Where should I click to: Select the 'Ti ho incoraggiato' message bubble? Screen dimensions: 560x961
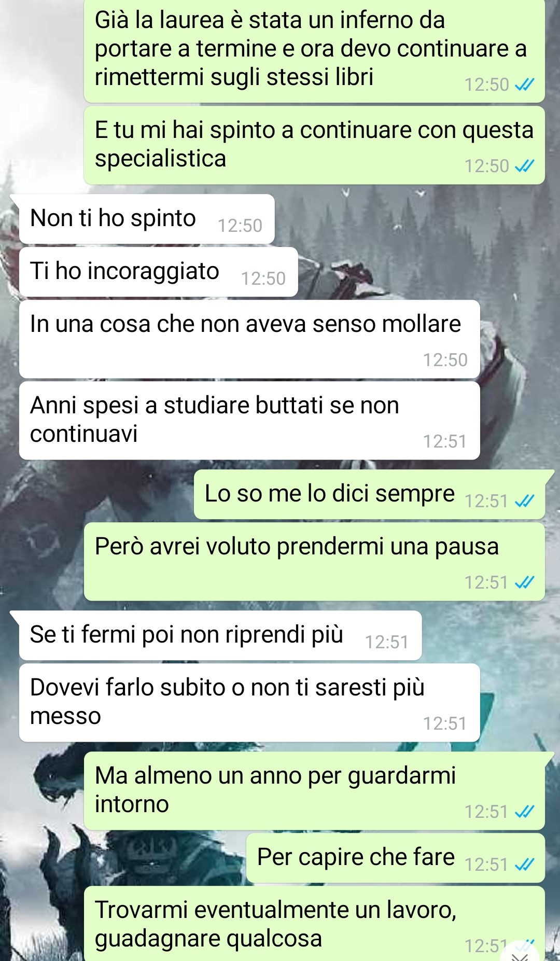[159, 272]
